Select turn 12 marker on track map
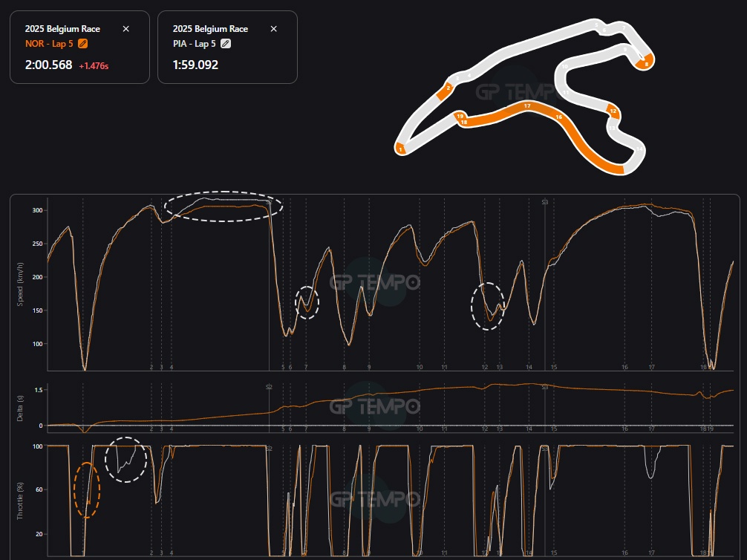Screen dimensions: 747x560 pos(613,111)
